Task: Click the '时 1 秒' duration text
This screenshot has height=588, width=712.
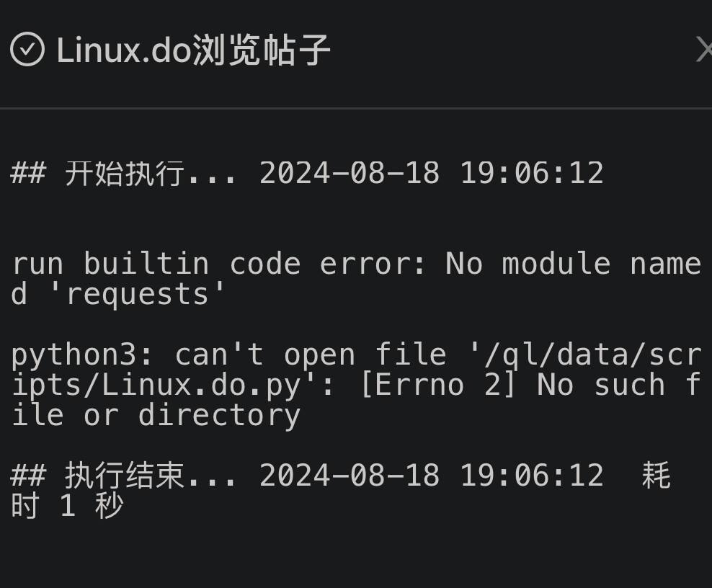Action: (x=67, y=506)
